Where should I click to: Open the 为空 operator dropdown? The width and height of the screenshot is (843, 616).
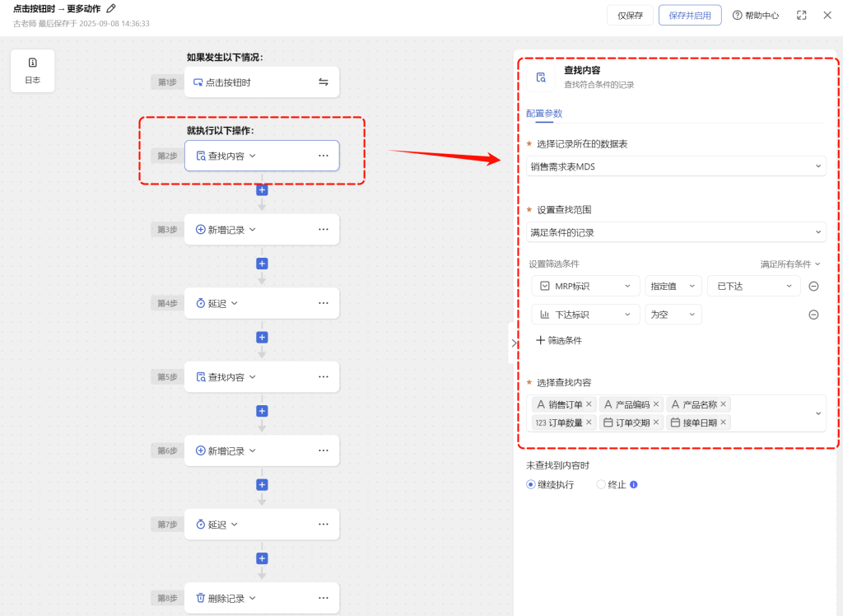[673, 315]
